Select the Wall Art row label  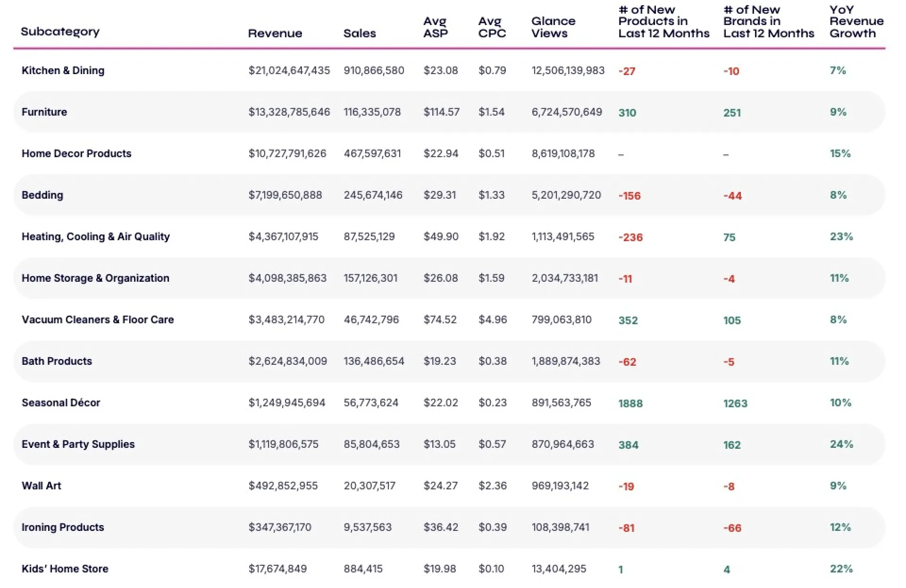tap(42, 486)
